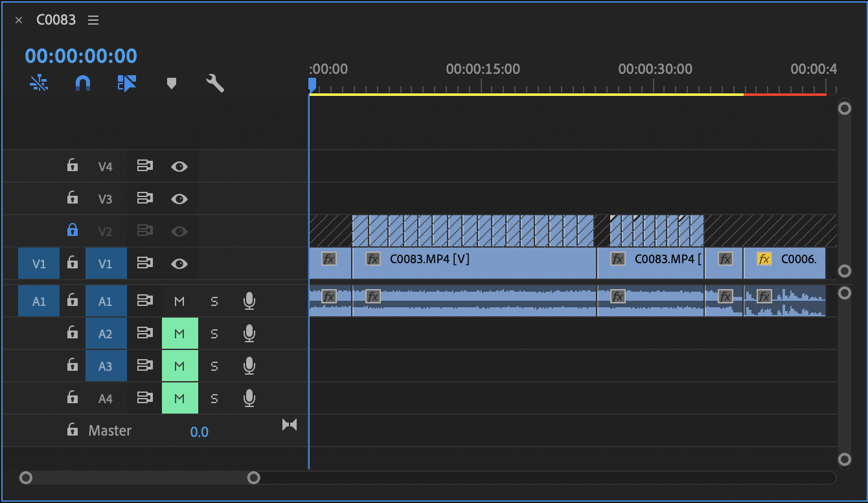Click the Master track output arrows icon

[290, 425]
